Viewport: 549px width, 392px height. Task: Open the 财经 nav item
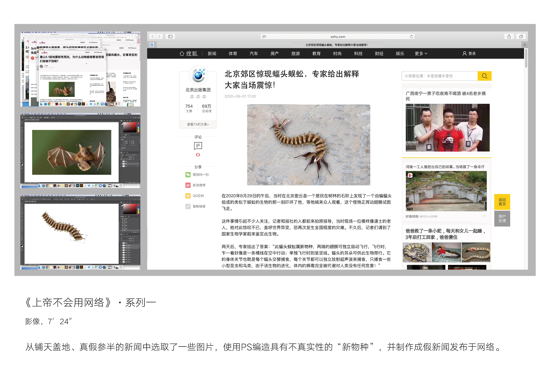379,54
